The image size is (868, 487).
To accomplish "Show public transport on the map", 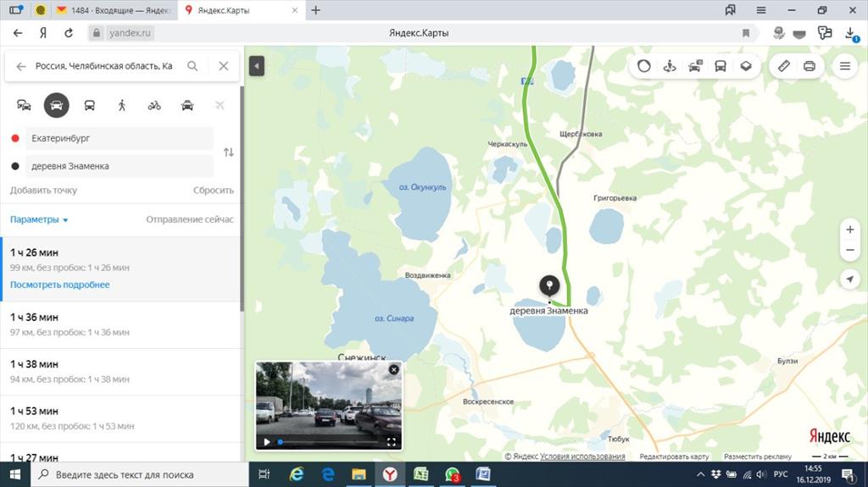I will [721, 66].
